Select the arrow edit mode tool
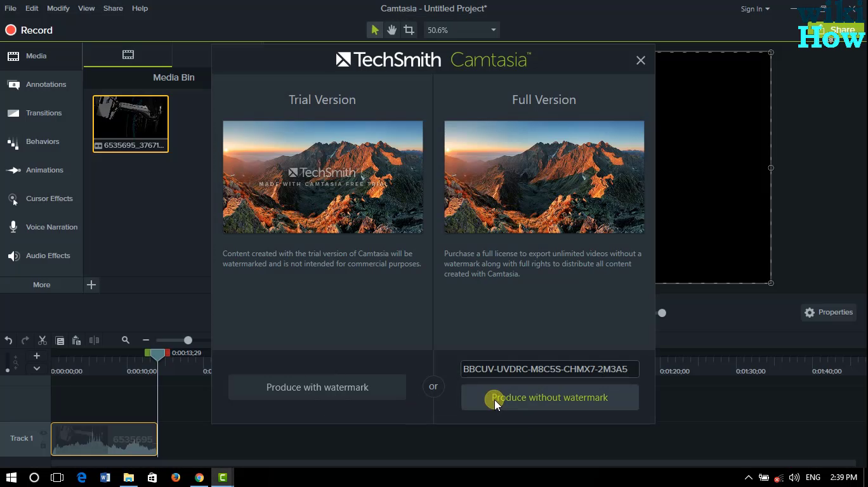The height and width of the screenshot is (487, 868). coord(374,30)
